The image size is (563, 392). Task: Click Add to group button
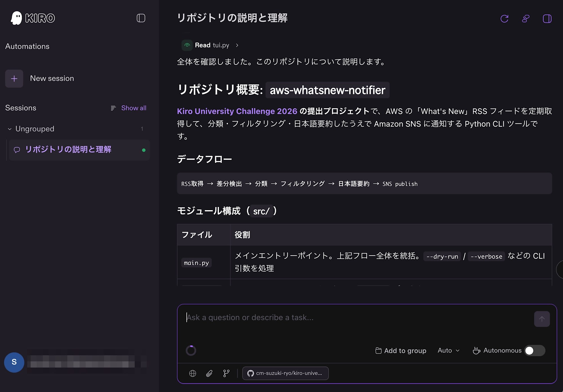point(401,350)
